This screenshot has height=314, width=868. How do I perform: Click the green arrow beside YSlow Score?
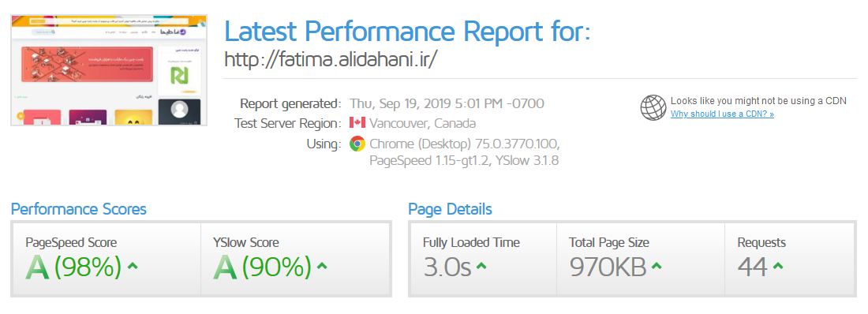322,266
